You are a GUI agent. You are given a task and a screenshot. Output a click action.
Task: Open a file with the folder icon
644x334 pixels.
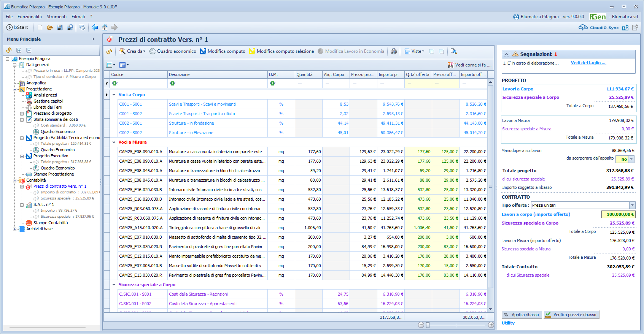point(50,27)
